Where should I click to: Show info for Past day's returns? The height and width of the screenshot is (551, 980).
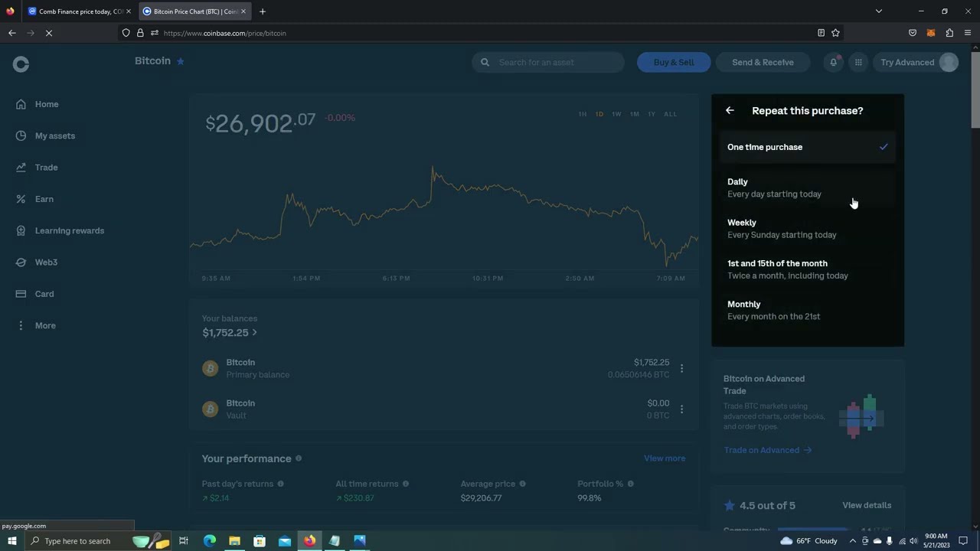[x=280, y=484]
